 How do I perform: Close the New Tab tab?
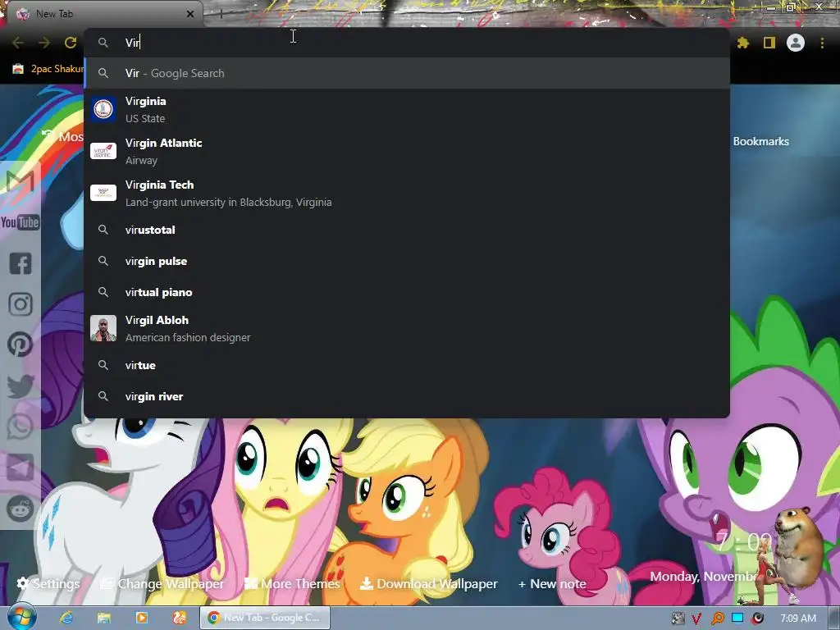pyautogui.click(x=190, y=14)
